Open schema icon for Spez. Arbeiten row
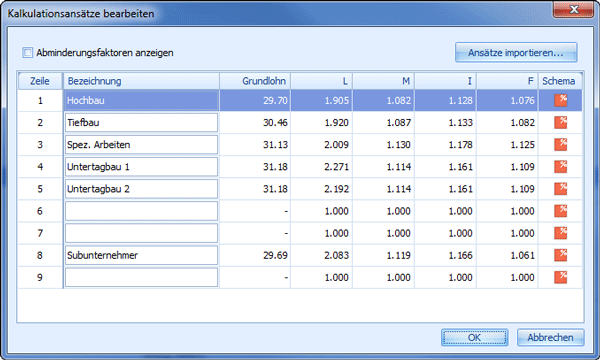The height and width of the screenshot is (360, 600). tap(561, 145)
